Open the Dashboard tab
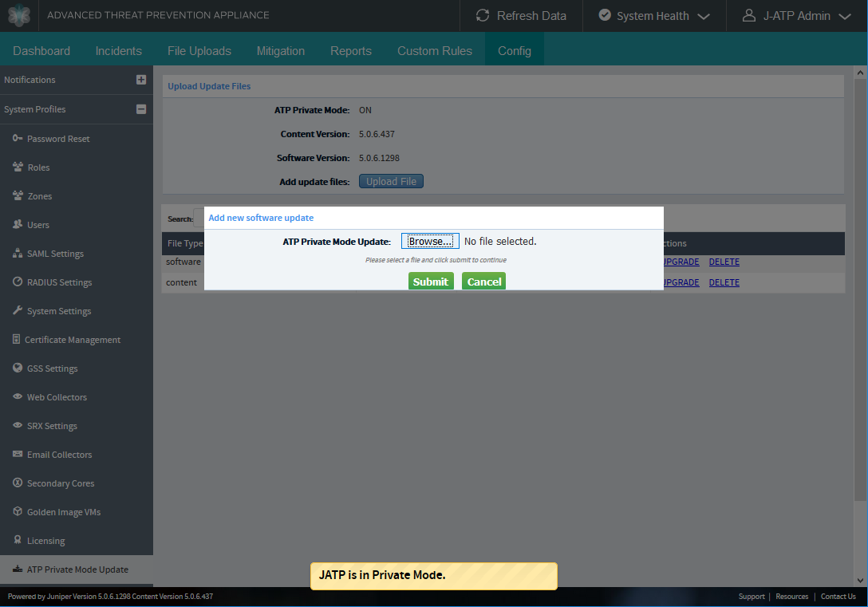Viewport: 868px width, 607px height. (x=41, y=51)
